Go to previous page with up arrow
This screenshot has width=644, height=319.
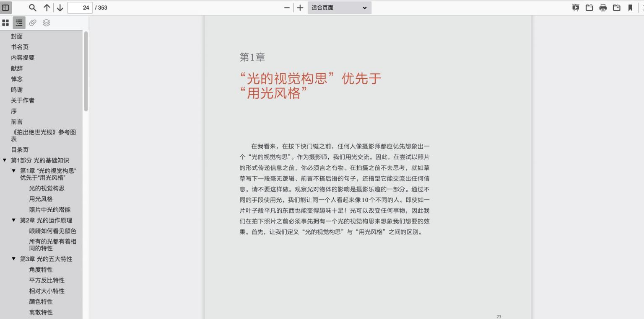pyautogui.click(x=47, y=8)
